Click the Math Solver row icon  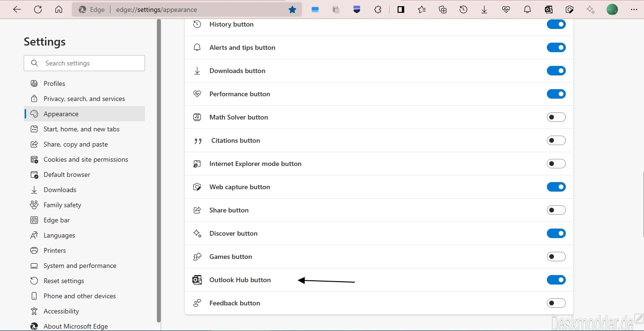197,117
